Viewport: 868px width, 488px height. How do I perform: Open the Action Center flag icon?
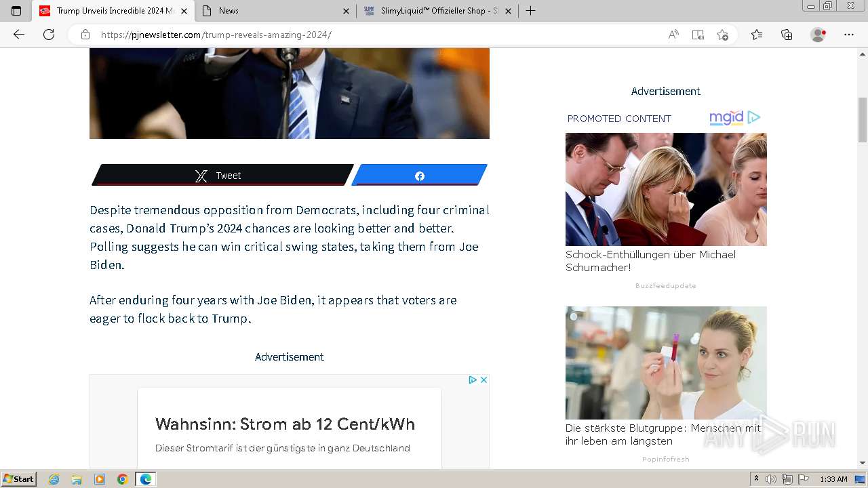point(804,479)
